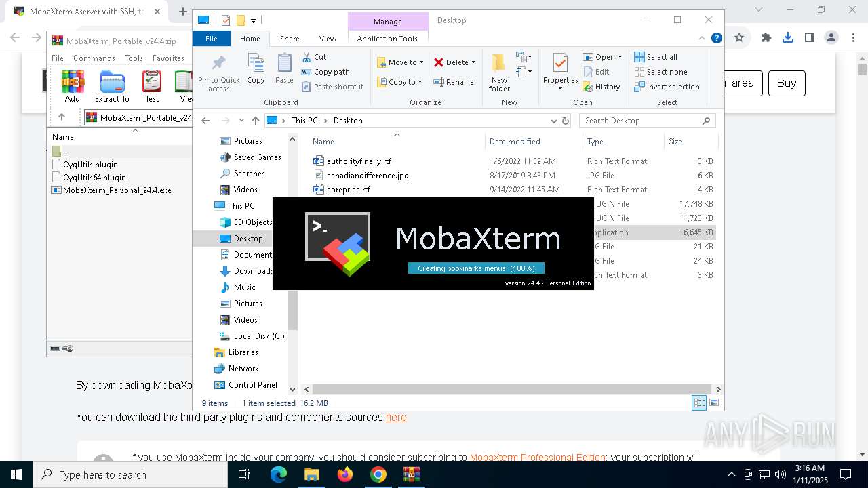Click Explorer Back navigation arrow
868x488 pixels.
tap(206, 121)
